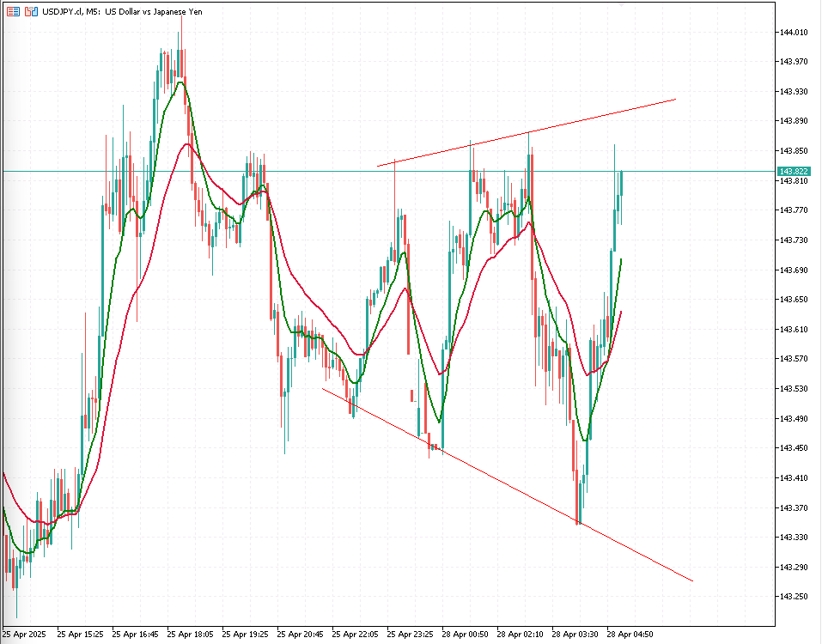Click the 25 Apr 16:45 time label
This screenshot has height=644, width=822.
(x=135, y=634)
